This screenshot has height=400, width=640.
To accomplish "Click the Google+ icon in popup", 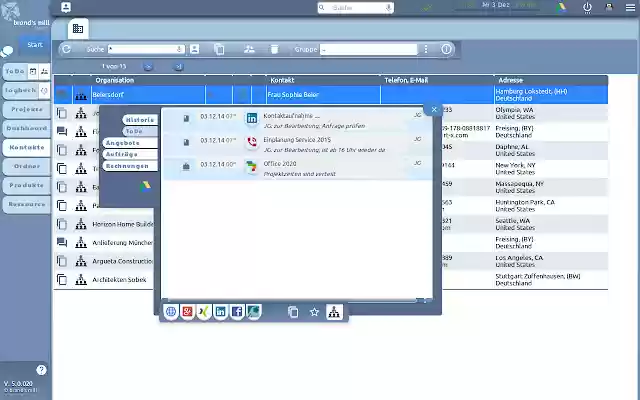I will pos(187,312).
